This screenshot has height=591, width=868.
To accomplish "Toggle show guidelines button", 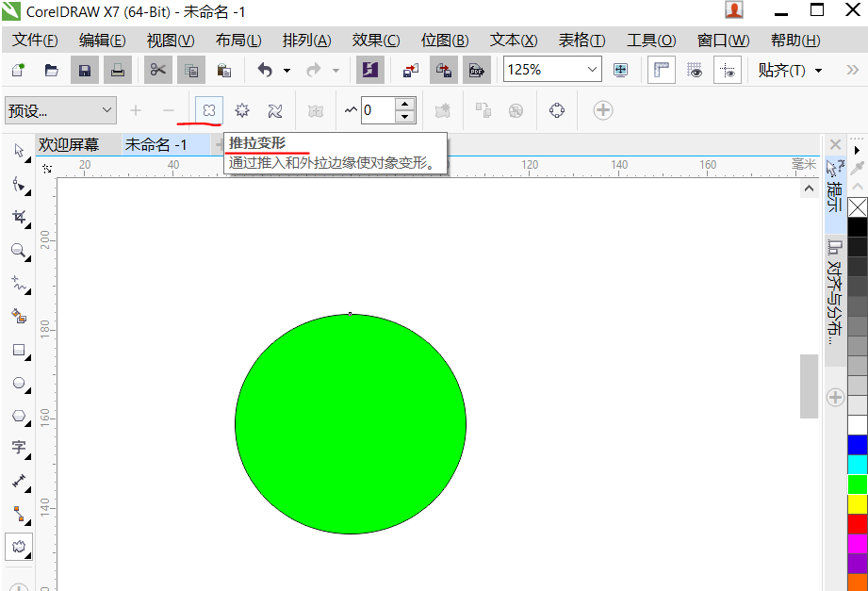I will (x=728, y=71).
